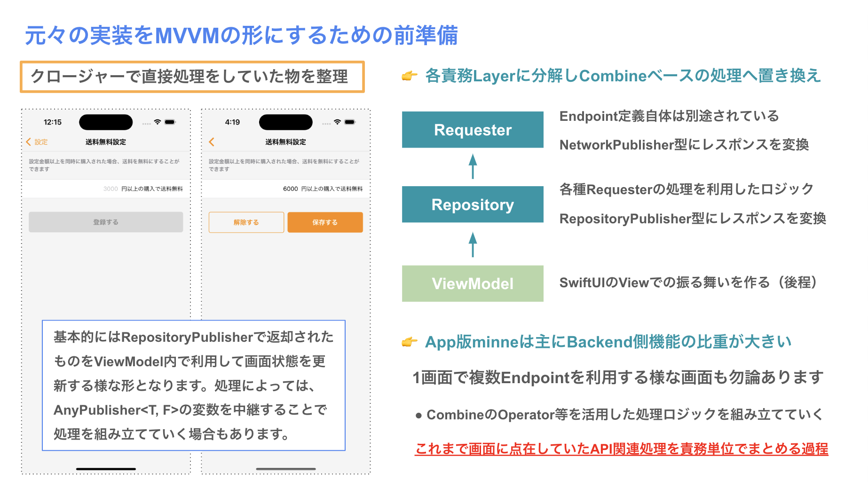The image size is (868, 488).
Task: Tap the cellular signal icon in left status bar
Action: coord(147,124)
